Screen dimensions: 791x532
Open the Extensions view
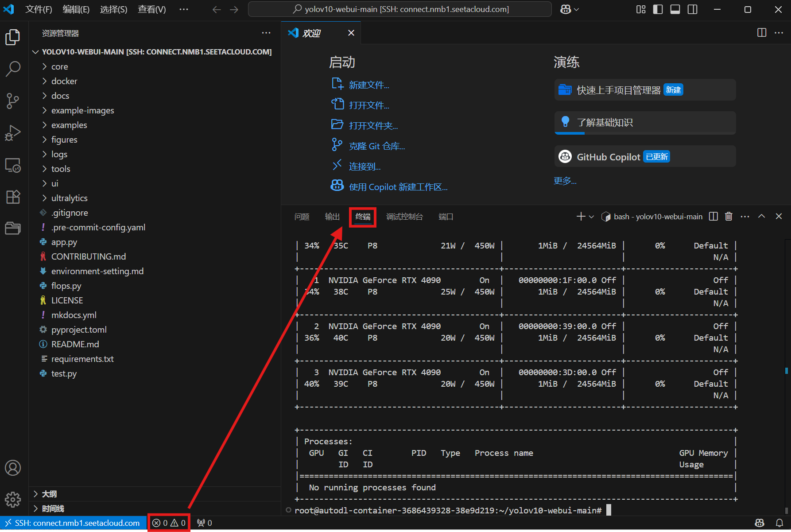[x=13, y=197]
